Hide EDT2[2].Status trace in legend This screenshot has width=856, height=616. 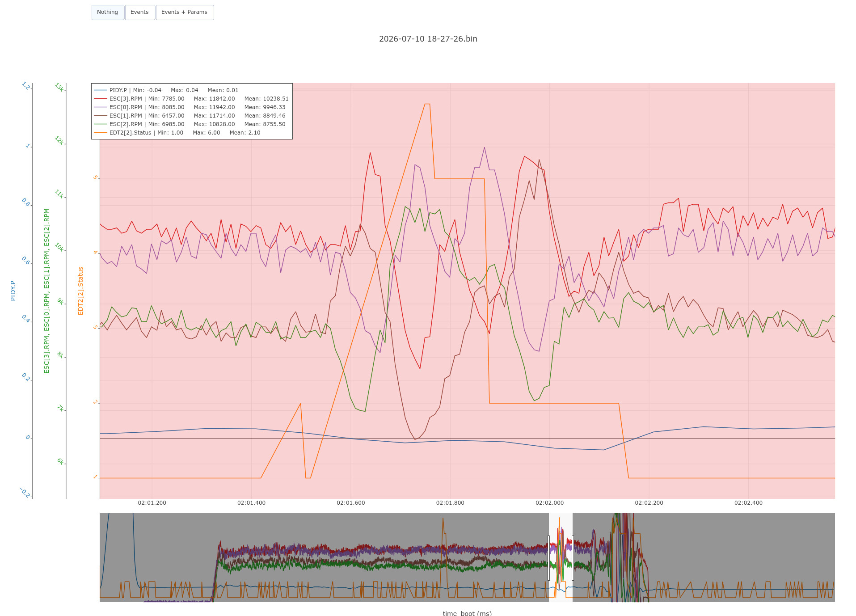point(177,133)
